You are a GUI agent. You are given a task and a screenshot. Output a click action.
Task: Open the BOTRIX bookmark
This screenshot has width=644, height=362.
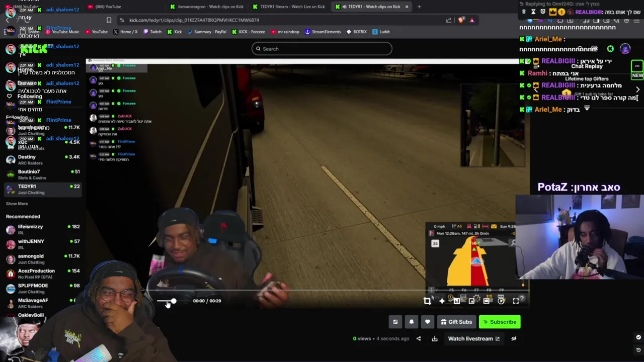[x=356, y=32]
